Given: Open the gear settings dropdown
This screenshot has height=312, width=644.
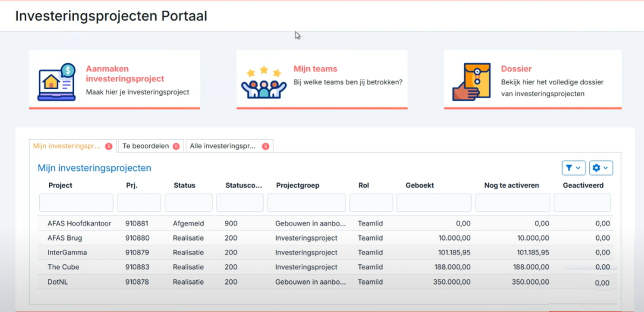Looking at the screenshot, I should [x=601, y=168].
